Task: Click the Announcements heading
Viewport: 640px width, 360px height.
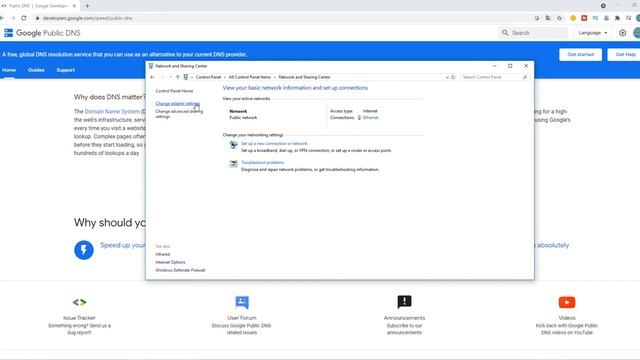Action: [404, 318]
